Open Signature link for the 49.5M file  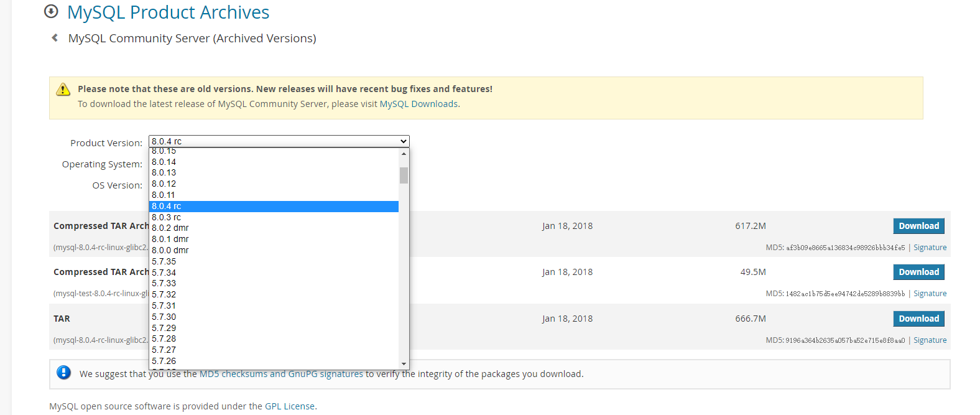930,294
